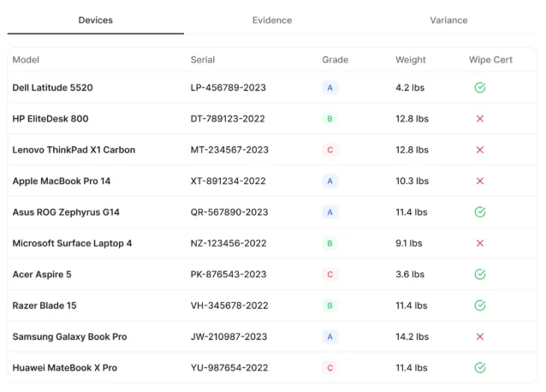This screenshot has height=392, width=546.
Task: Click grade B badge for Microsoft Surface Laptop 4
Action: [329, 243]
